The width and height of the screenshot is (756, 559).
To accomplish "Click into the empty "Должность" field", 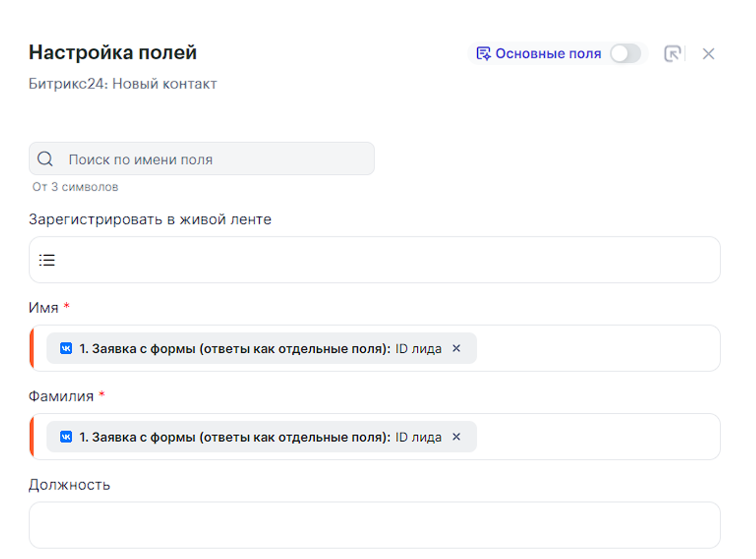I will tap(374, 525).
